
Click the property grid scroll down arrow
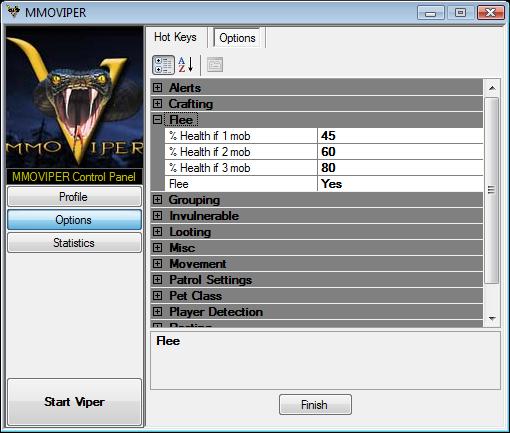(492, 319)
